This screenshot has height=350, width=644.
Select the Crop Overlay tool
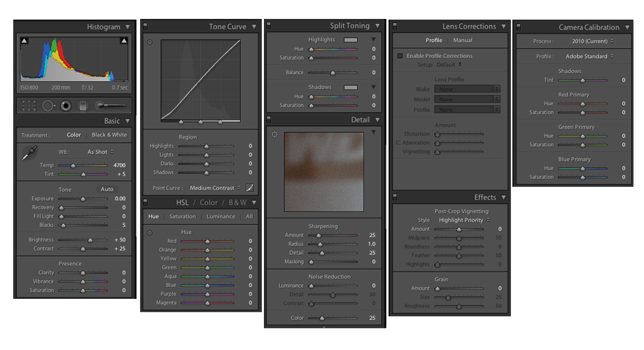pos(29,106)
